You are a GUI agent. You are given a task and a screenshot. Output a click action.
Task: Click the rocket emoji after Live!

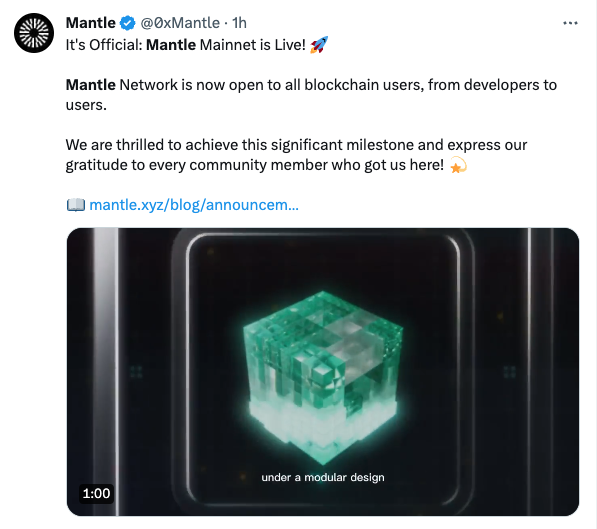[x=319, y=45]
